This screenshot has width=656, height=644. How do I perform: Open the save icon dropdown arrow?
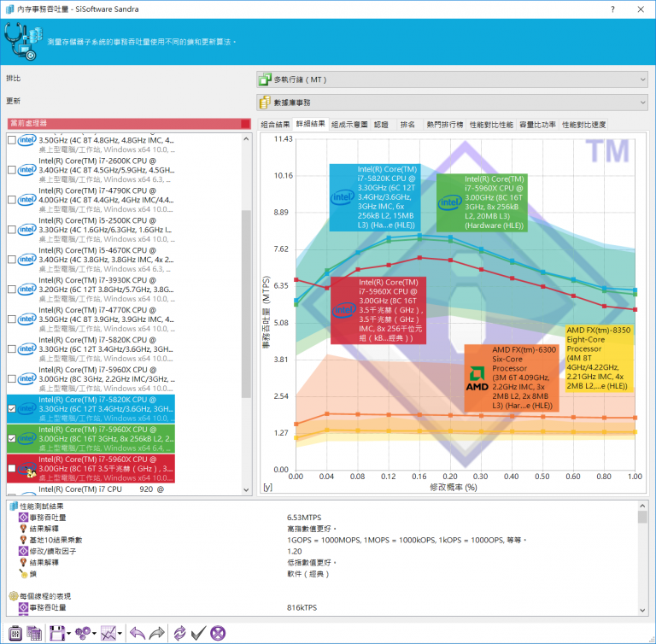click(x=68, y=634)
